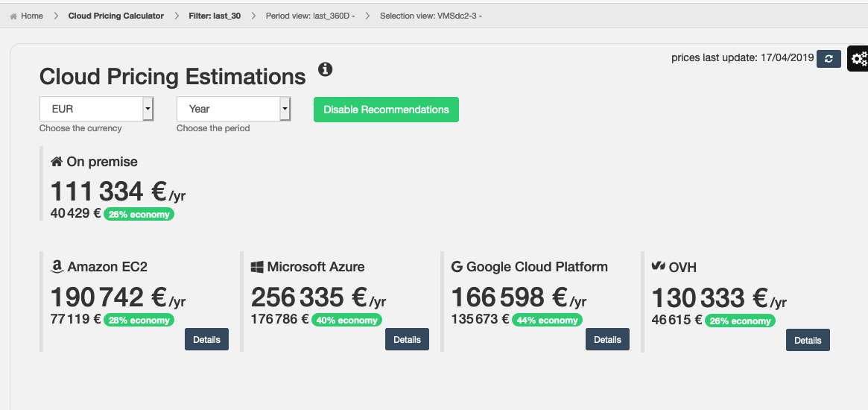Click the Google G logo icon
This screenshot has height=410, width=868.
pyautogui.click(x=457, y=267)
